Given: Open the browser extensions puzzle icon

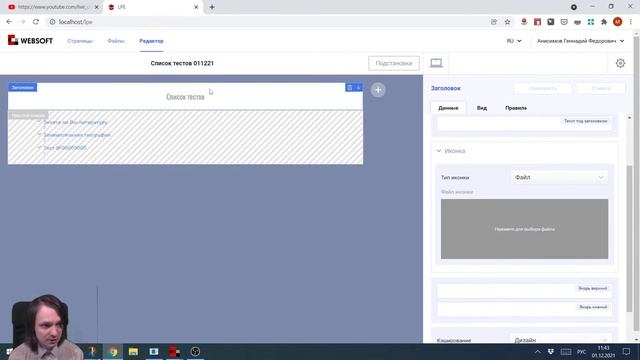Looking at the screenshot, I should [604, 22].
